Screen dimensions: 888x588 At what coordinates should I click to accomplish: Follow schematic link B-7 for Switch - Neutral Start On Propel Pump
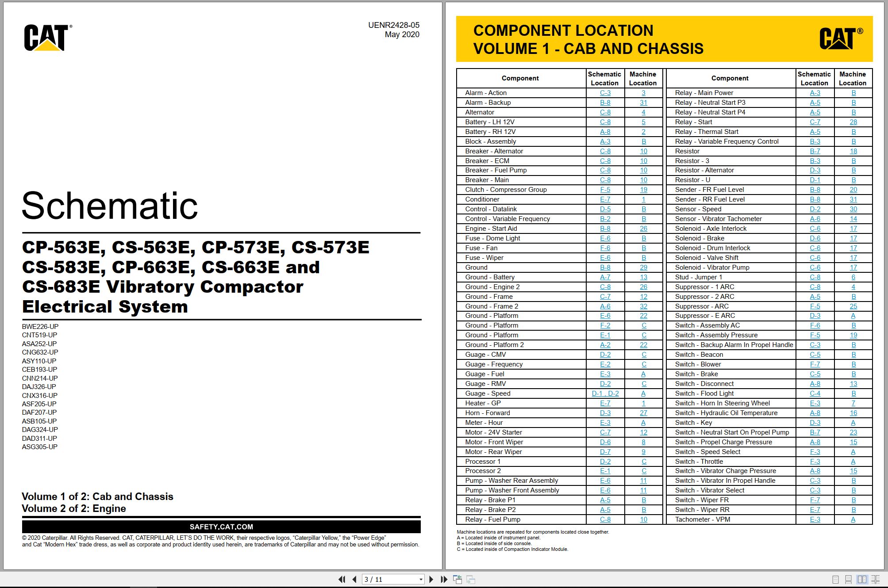[x=815, y=432]
